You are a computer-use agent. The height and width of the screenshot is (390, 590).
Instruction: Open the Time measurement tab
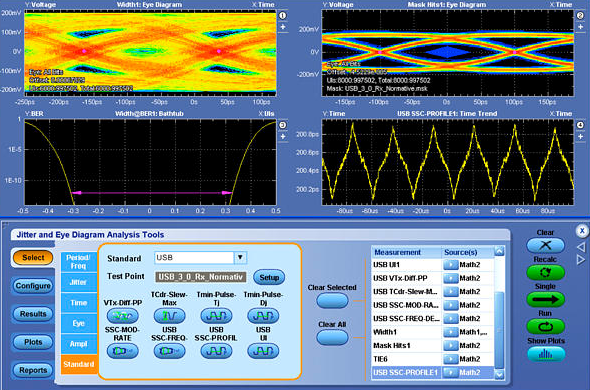[78, 303]
